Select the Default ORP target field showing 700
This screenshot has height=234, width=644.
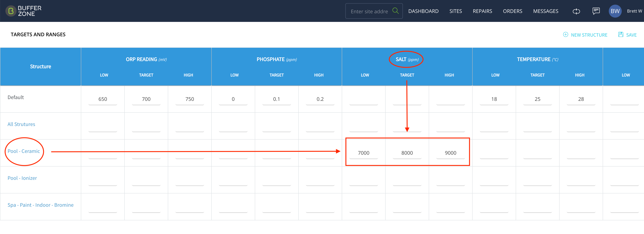(146, 99)
